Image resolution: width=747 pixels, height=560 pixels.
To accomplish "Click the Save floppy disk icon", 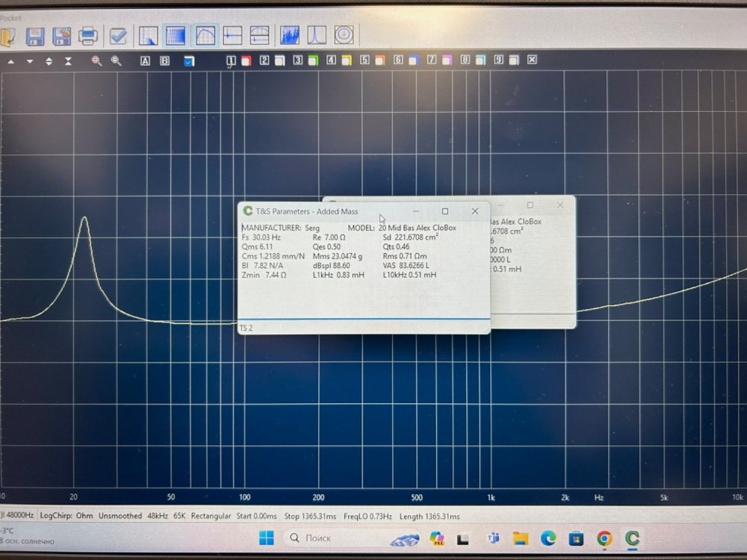I will (x=35, y=35).
